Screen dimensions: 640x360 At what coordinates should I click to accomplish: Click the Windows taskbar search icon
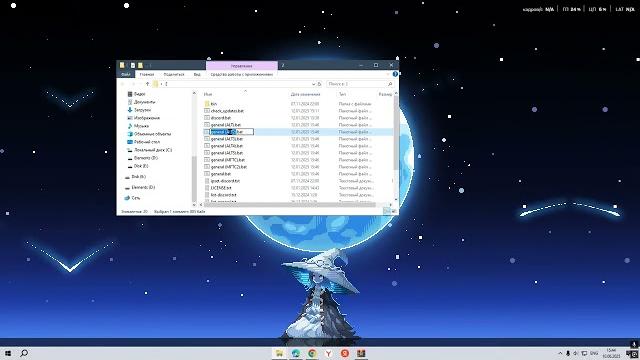[24, 353]
